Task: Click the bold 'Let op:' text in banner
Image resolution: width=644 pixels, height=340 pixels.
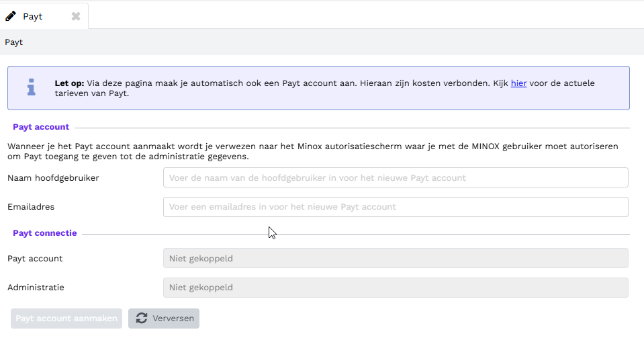Action: (x=69, y=83)
